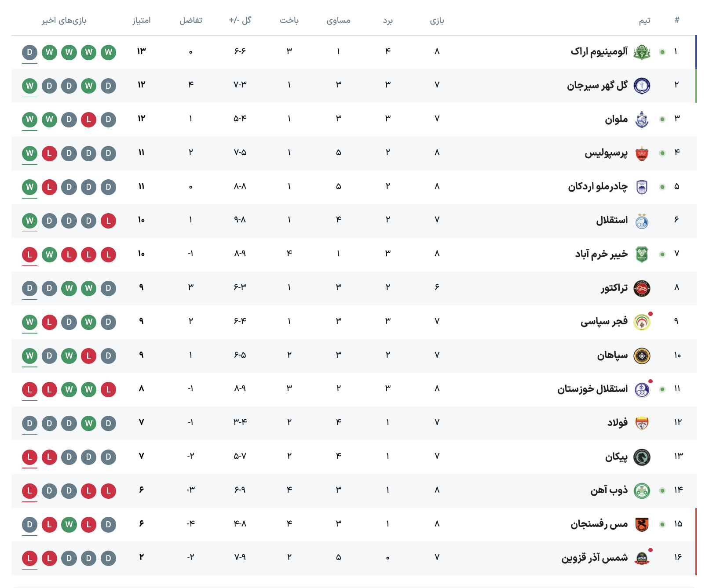Image resolution: width=709 pixels, height=588 pixels.
Task: Click the red L badge in Malavan's row
Action: pos(89,120)
